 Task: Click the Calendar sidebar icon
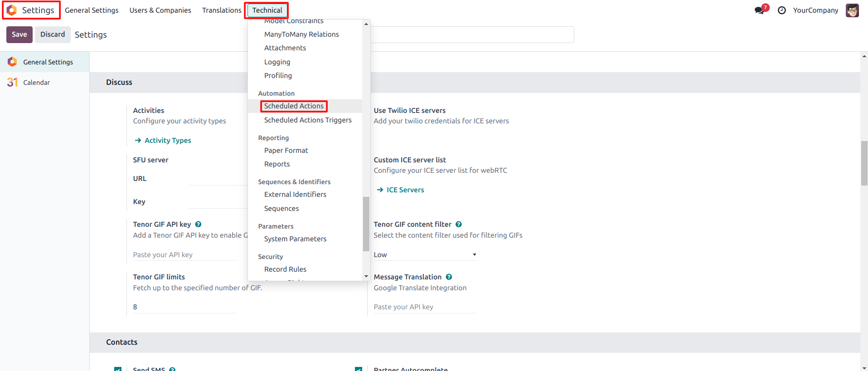12,82
